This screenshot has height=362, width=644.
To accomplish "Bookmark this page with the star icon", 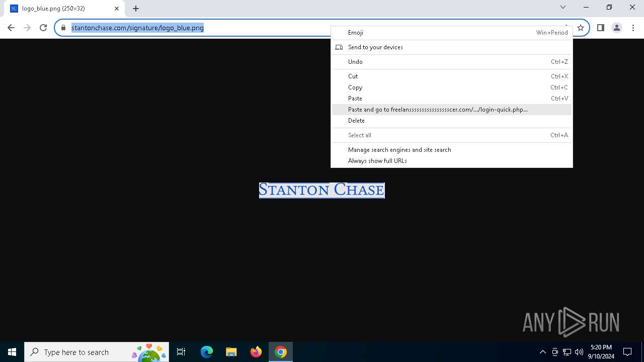I will [x=580, y=28].
